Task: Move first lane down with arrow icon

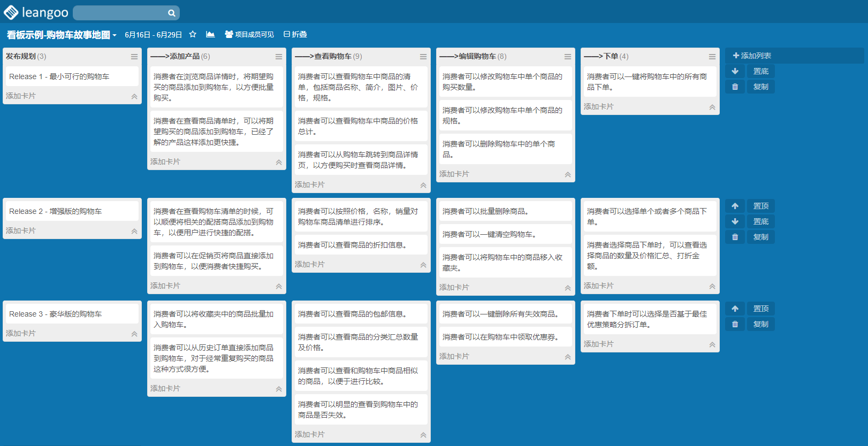Action: tap(735, 71)
